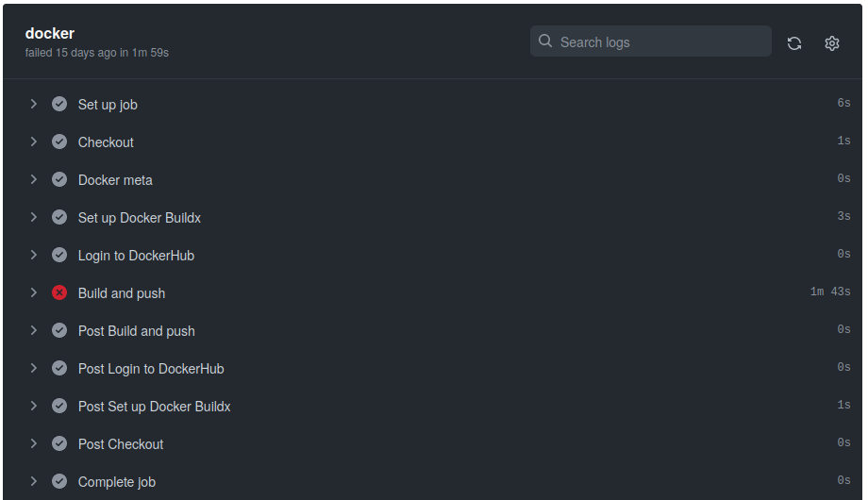868x500 pixels.
Task: Focus the Search logs input field
Action: point(660,42)
